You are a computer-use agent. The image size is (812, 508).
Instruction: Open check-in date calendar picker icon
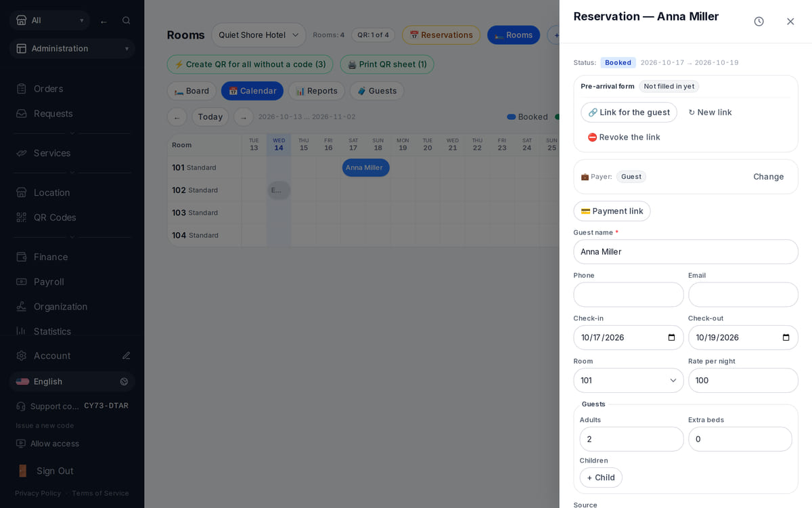tap(671, 337)
